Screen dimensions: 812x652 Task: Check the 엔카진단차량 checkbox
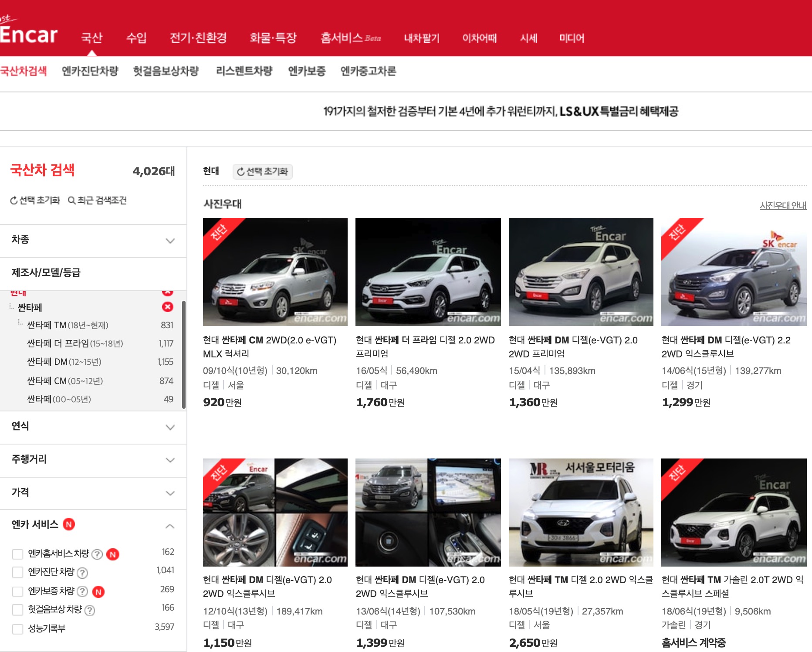(x=17, y=572)
